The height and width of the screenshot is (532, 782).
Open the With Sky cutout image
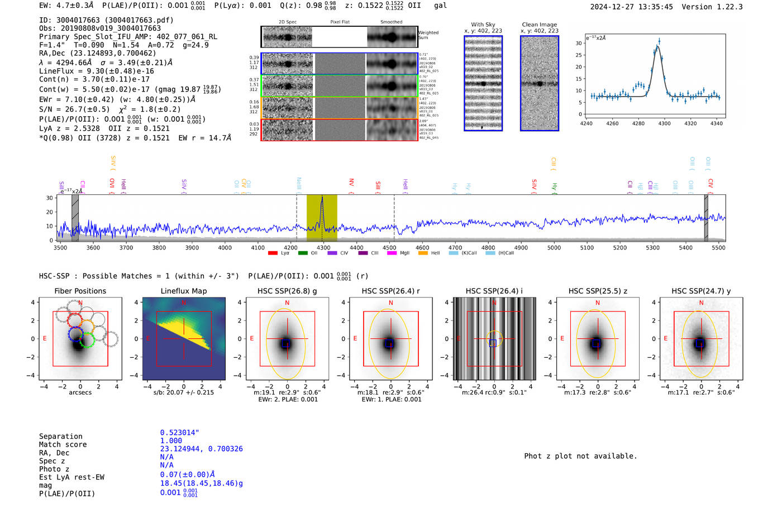pyautogui.click(x=483, y=83)
